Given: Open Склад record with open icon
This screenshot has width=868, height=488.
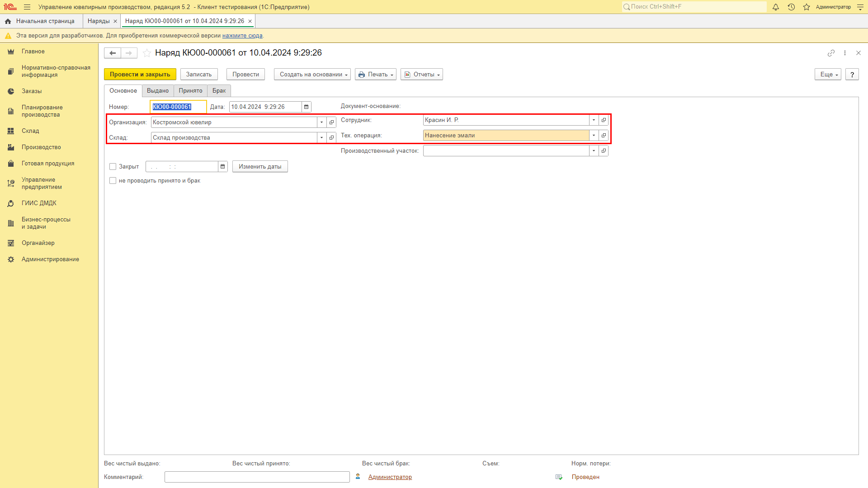Looking at the screenshot, I should point(331,138).
